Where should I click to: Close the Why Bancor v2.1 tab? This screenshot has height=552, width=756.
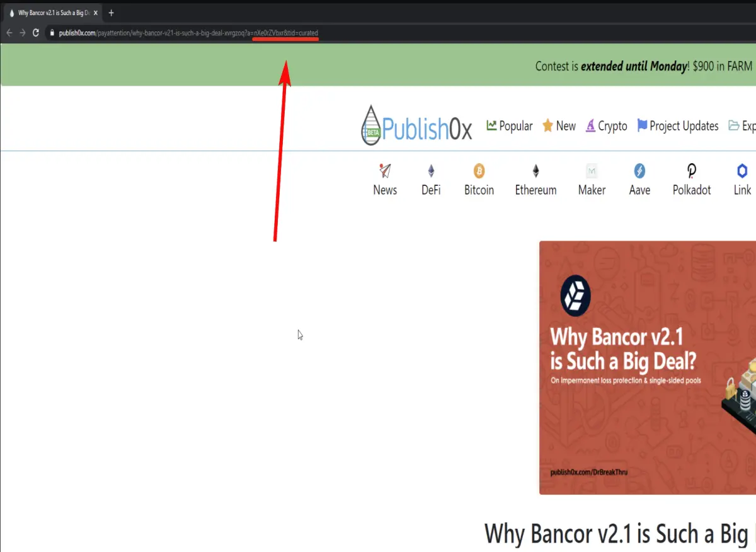pos(96,13)
